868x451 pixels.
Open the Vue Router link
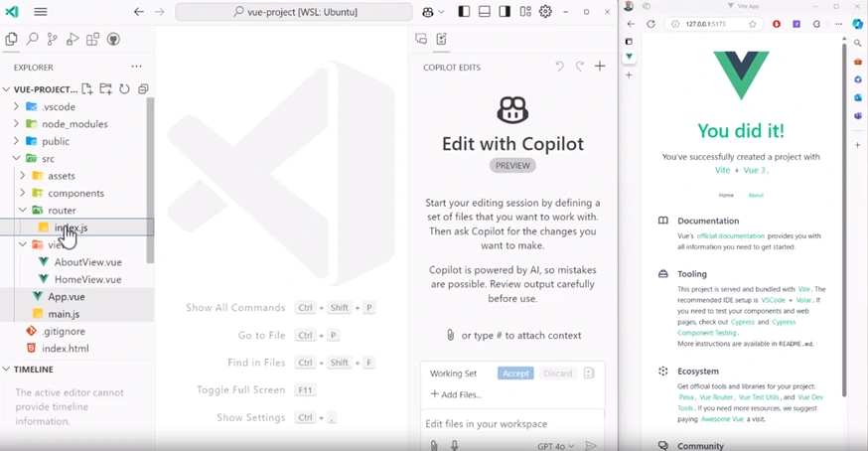[716, 397]
